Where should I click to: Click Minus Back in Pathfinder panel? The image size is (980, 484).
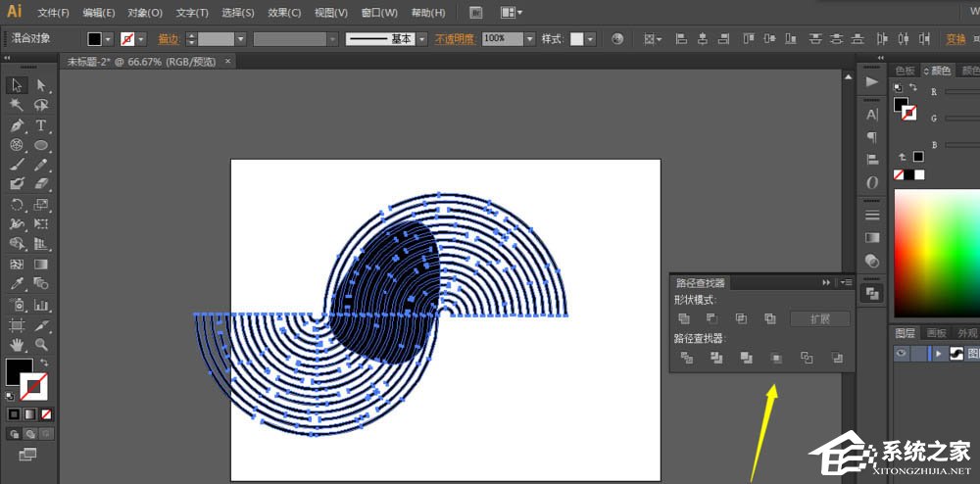point(836,358)
